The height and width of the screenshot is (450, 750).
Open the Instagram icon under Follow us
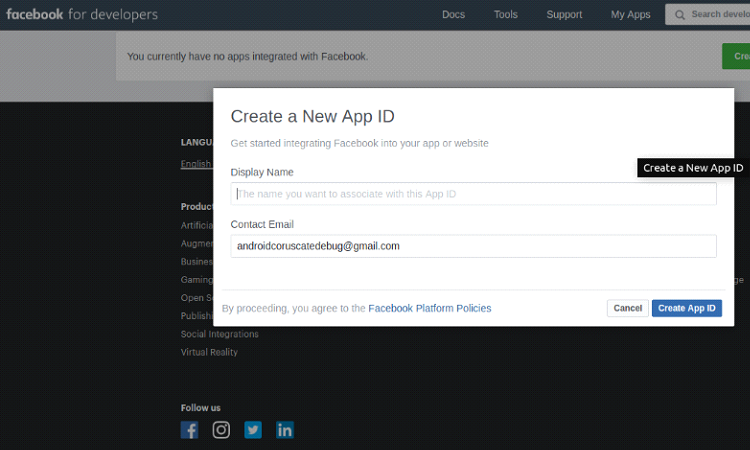coord(221,430)
